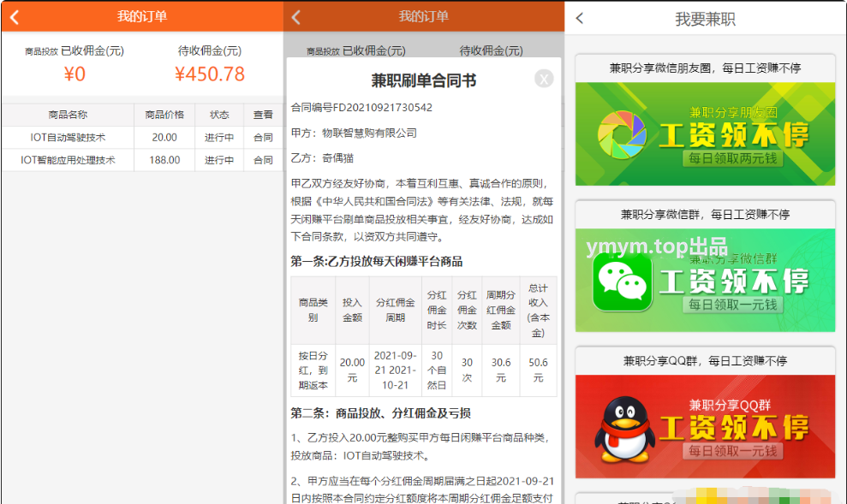Click 每日领取一元钱 label on QQ banner

pos(732,451)
